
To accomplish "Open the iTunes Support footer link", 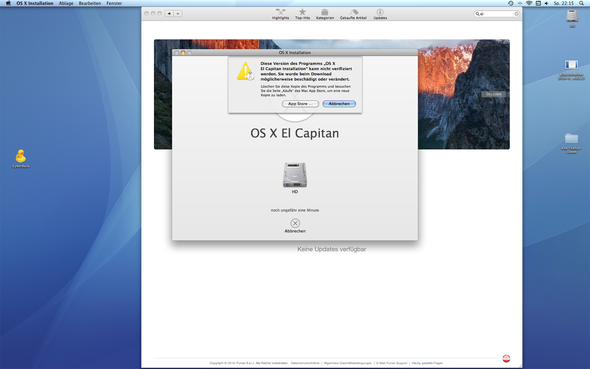I will pyautogui.click(x=392, y=363).
